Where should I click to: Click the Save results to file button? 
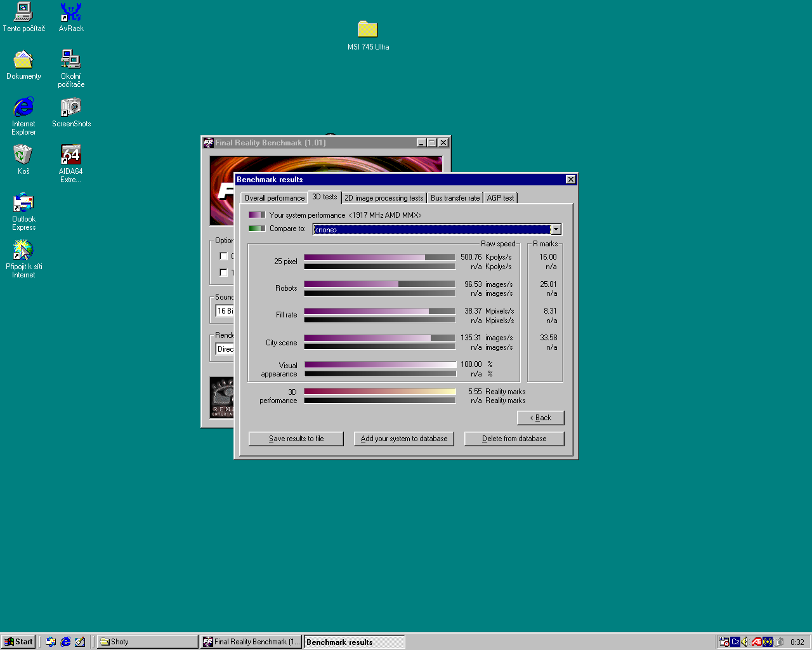click(x=296, y=439)
